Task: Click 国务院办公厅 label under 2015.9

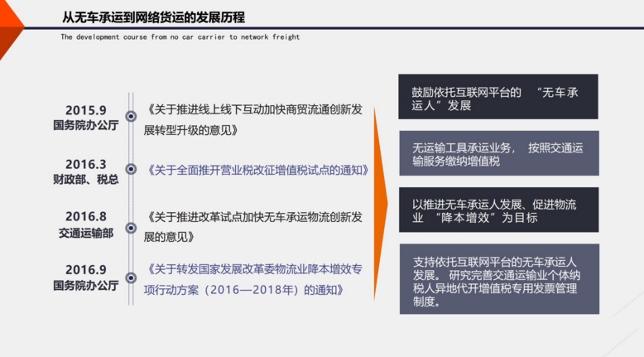Action: [86, 125]
